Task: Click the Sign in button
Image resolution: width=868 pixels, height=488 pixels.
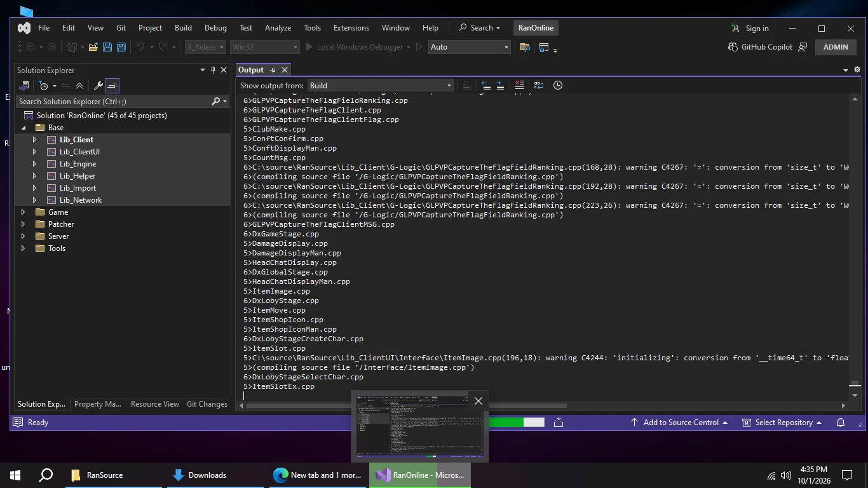Action: click(x=750, y=28)
